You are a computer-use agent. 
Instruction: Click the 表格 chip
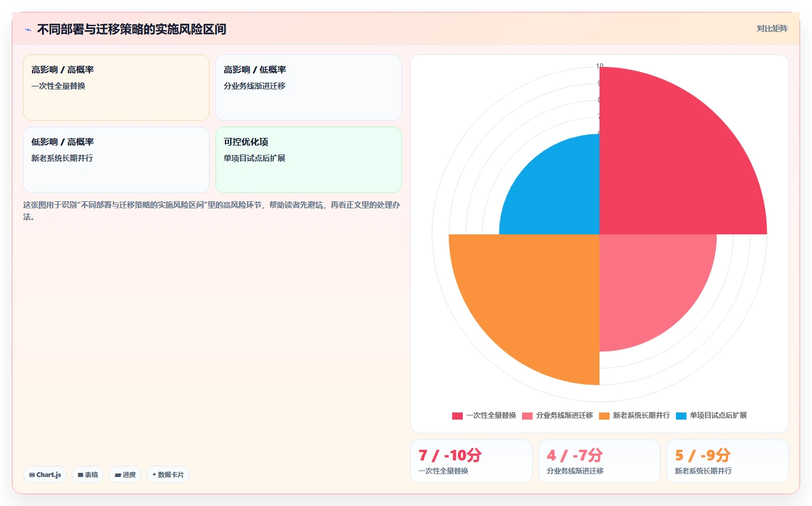(x=88, y=475)
